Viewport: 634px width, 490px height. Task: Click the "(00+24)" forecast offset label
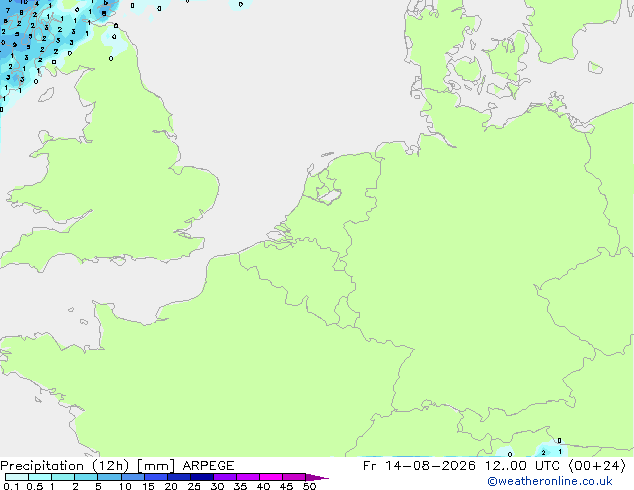tap(597, 466)
